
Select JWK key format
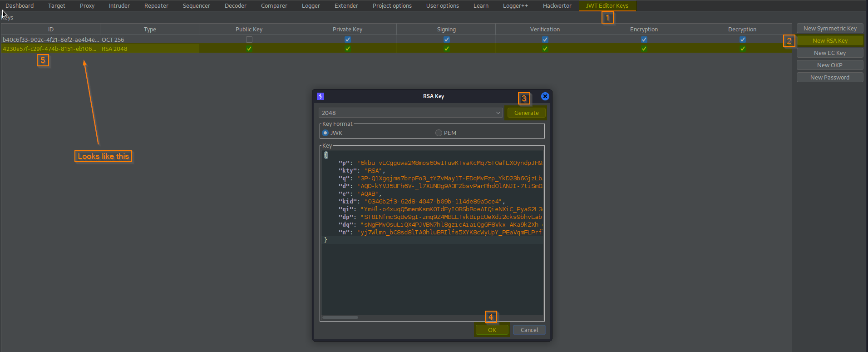pyautogui.click(x=332, y=133)
